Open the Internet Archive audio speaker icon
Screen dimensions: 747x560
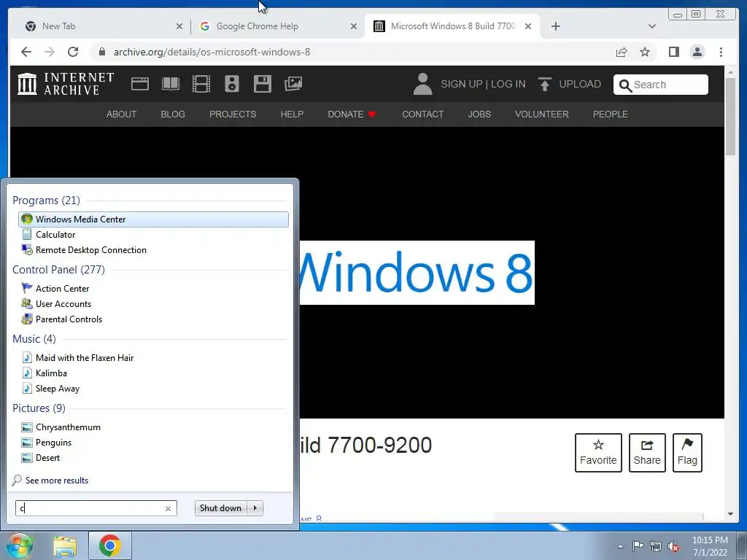pyautogui.click(x=231, y=84)
